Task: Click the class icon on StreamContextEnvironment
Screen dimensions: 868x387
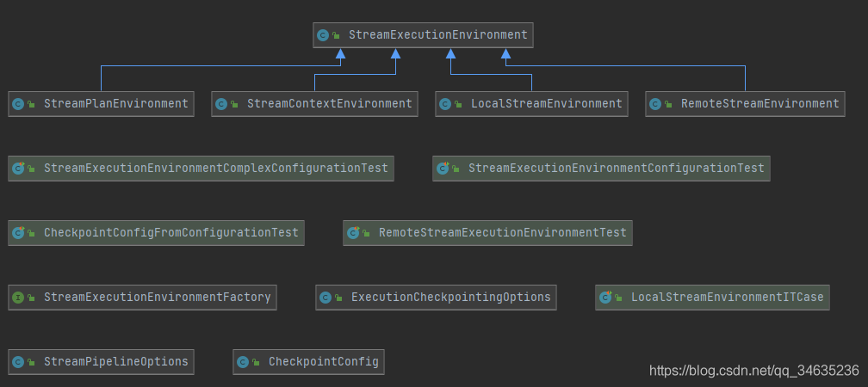Action: pyautogui.click(x=221, y=104)
